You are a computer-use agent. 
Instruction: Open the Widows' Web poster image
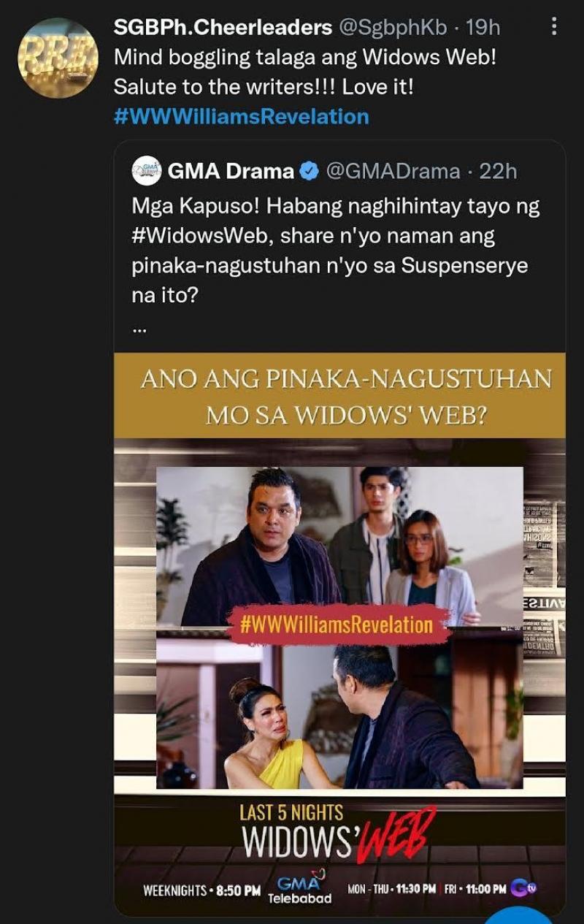(x=339, y=634)
